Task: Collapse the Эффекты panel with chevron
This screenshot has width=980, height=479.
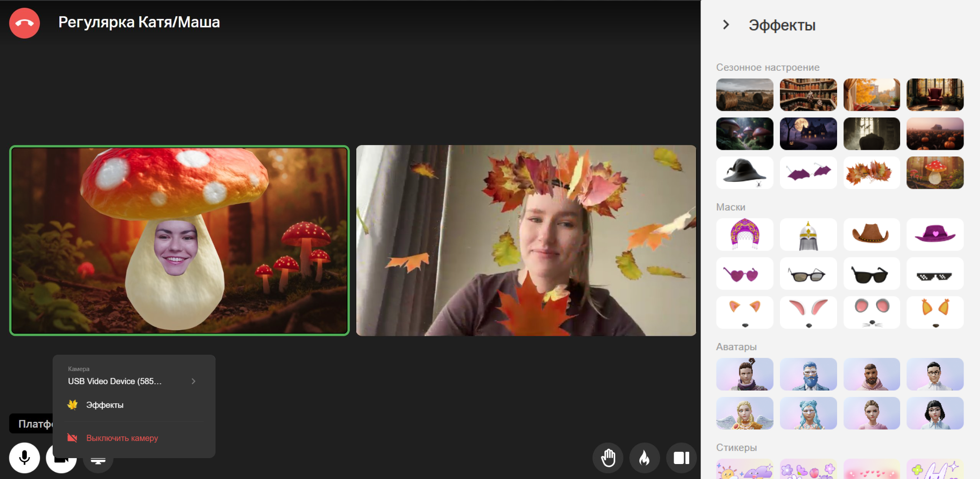Action: click(x=726, y=25)
